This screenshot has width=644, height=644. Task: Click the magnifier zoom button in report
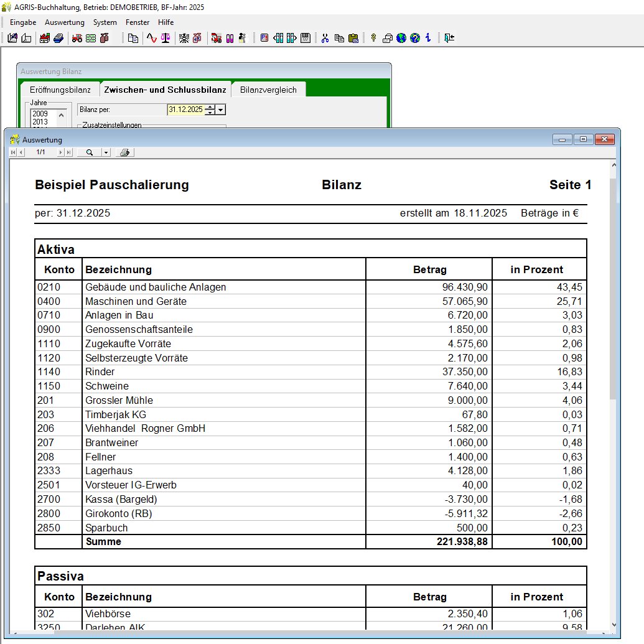(x=90, y=152)
